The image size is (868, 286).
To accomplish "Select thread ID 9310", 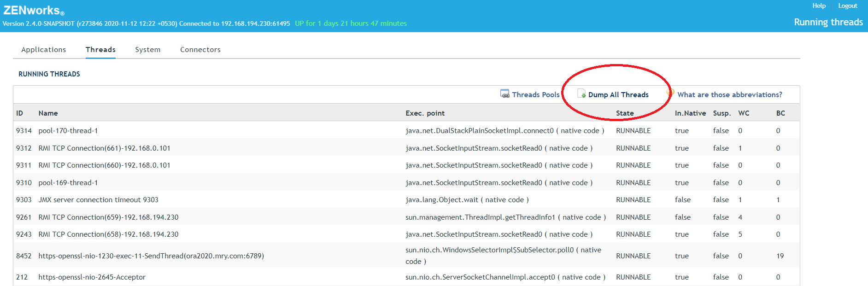I will (x=24, y=183).
